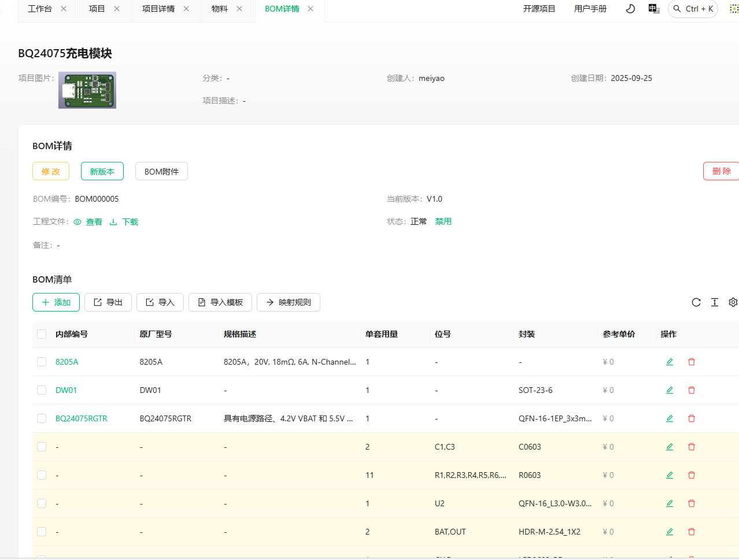Close the 物料 tab
The image size is (739, 560).
pyautogui.click(x=239, y=9)
